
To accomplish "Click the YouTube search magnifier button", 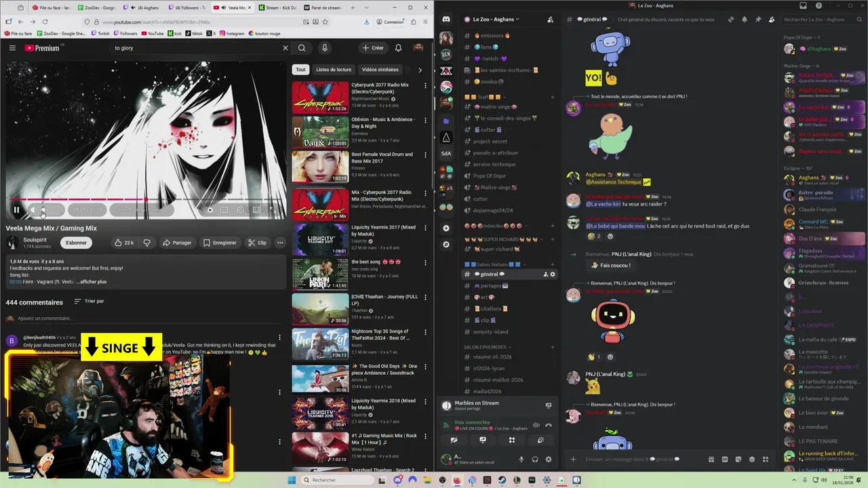I will [302, 48].
